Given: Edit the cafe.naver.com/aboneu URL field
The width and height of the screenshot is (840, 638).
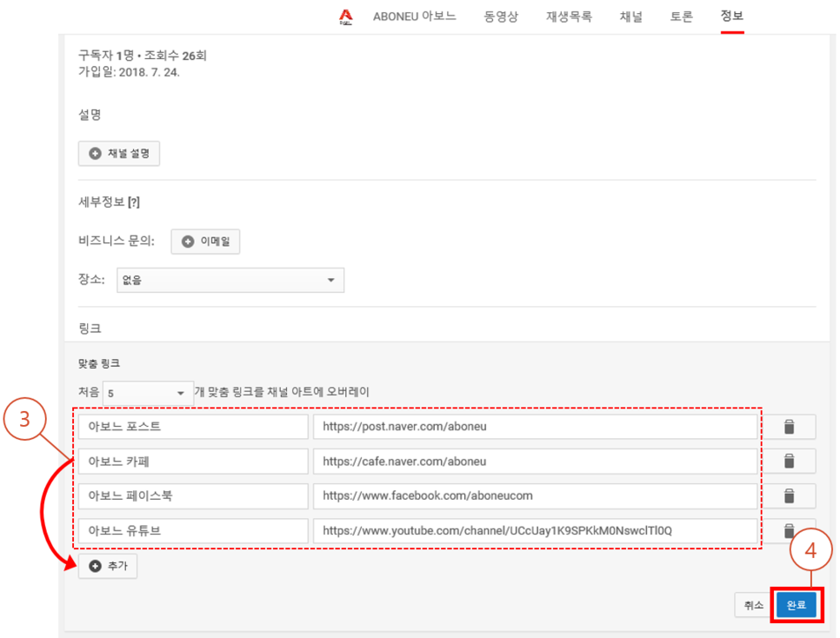Looking at the screenshot, I should pyautogui.click(x=535, y=462).
